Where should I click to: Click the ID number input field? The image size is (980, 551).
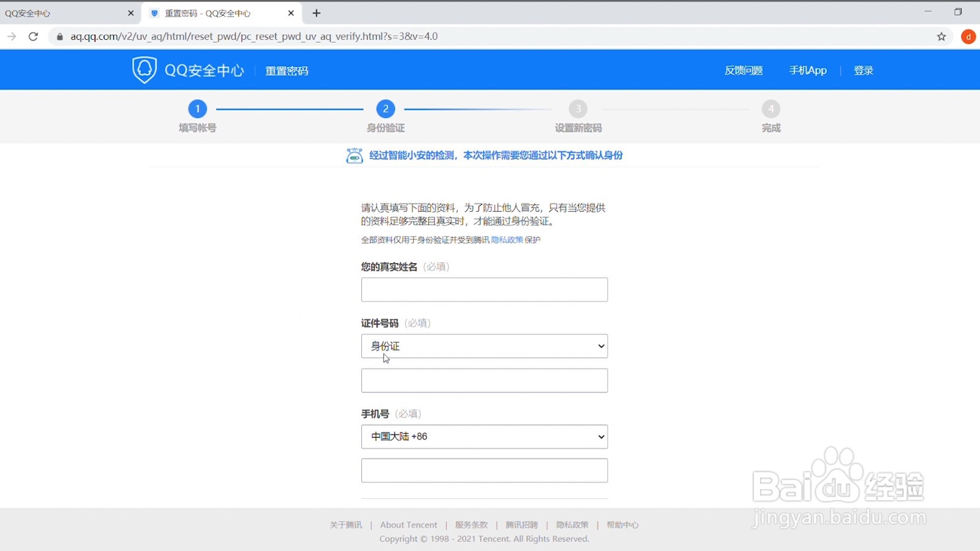(484, 380)
